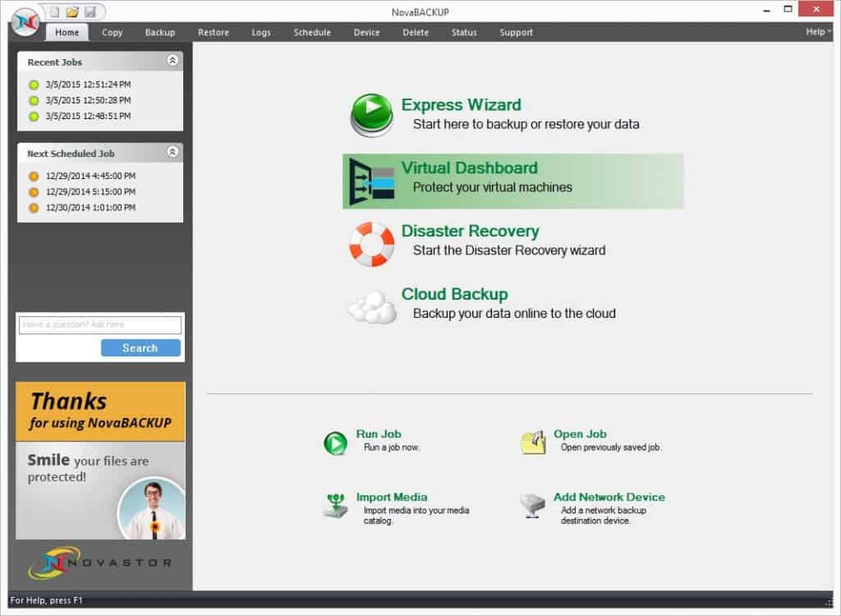Go to the Restore tab

(x=214, y=32)
